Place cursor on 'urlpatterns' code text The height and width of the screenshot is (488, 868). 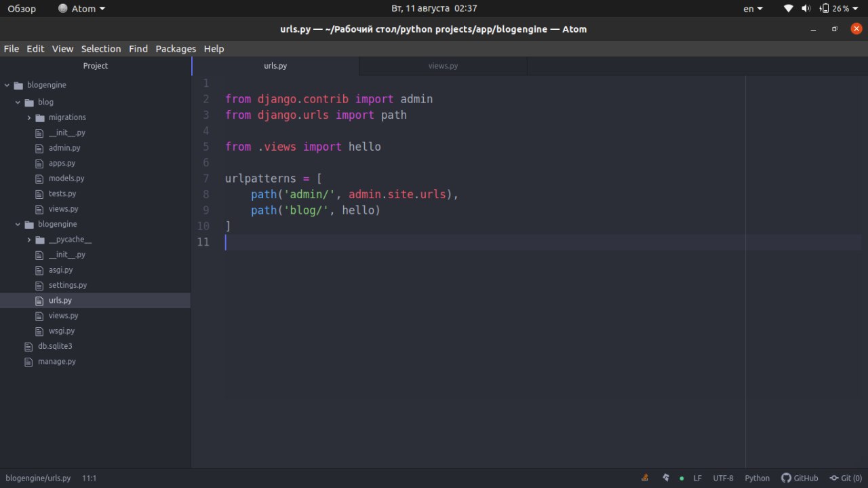[x=260, y=179]
